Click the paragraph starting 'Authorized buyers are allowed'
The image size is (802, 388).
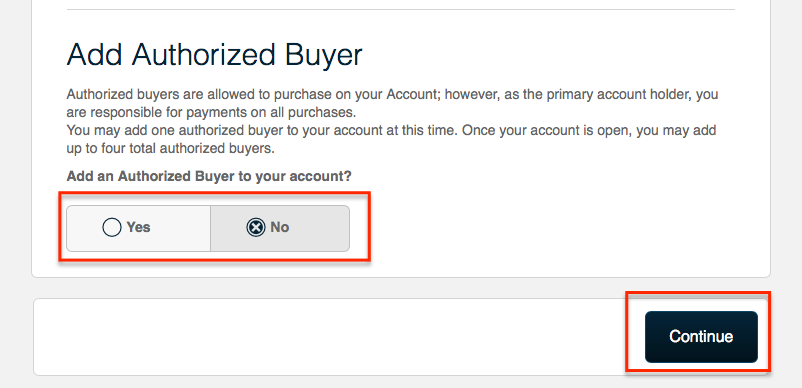[392, 103]
